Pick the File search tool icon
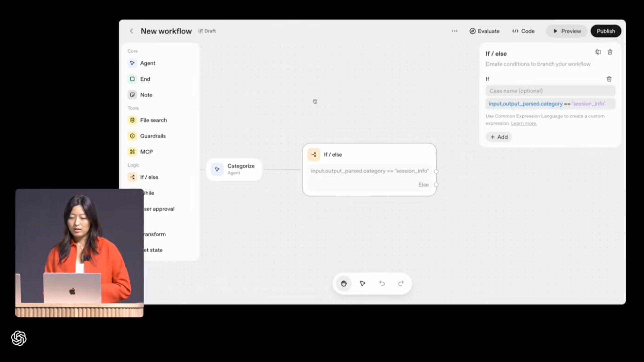Viewport: 644px width, 362px height. [132, 120]
